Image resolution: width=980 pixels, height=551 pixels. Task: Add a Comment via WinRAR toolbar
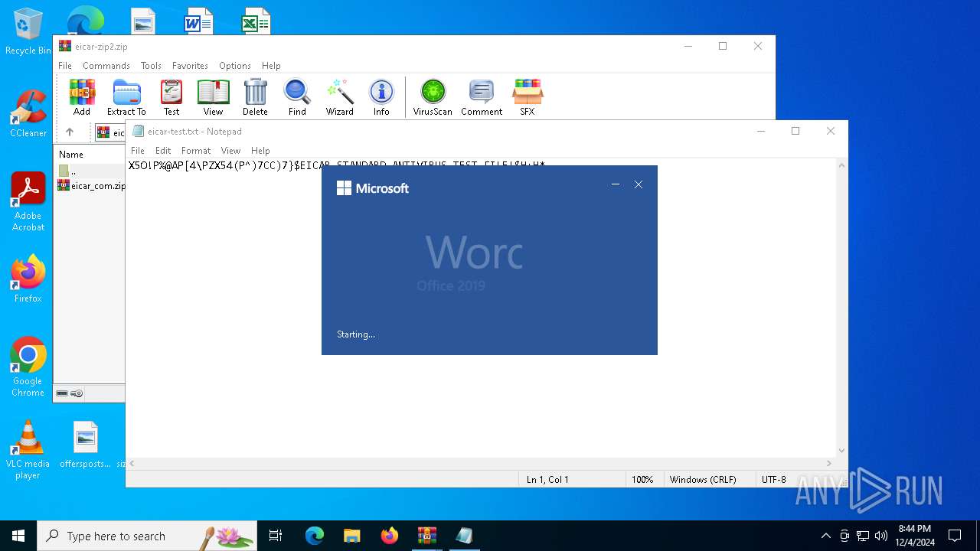coord(482,97)
